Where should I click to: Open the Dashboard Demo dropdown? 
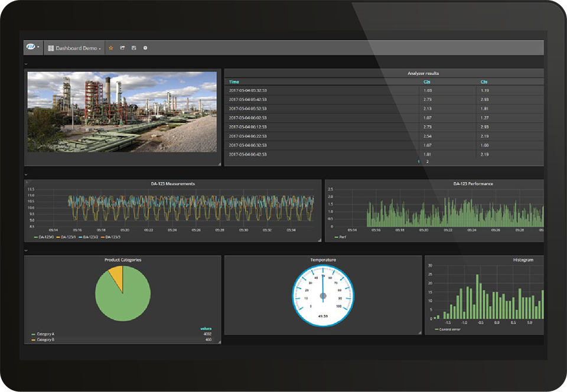click(x=78, y=48)
